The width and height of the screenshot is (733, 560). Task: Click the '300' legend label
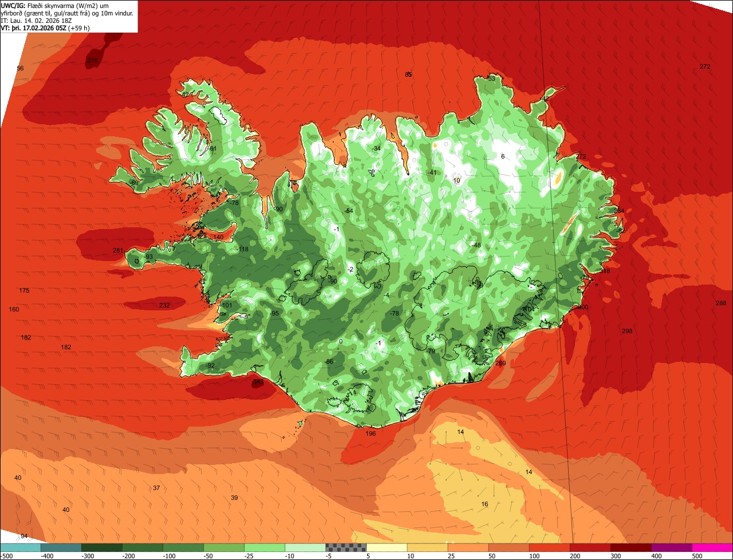[617, 555]
